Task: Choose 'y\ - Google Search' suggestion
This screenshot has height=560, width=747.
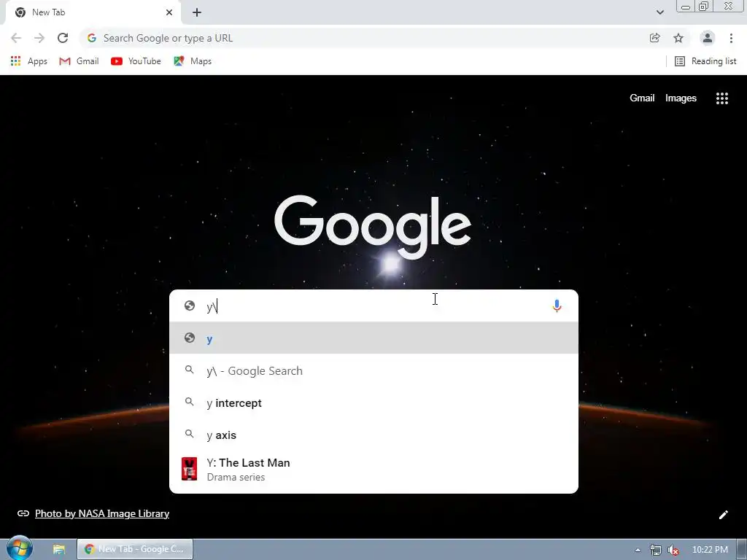Action: [374, 371]
